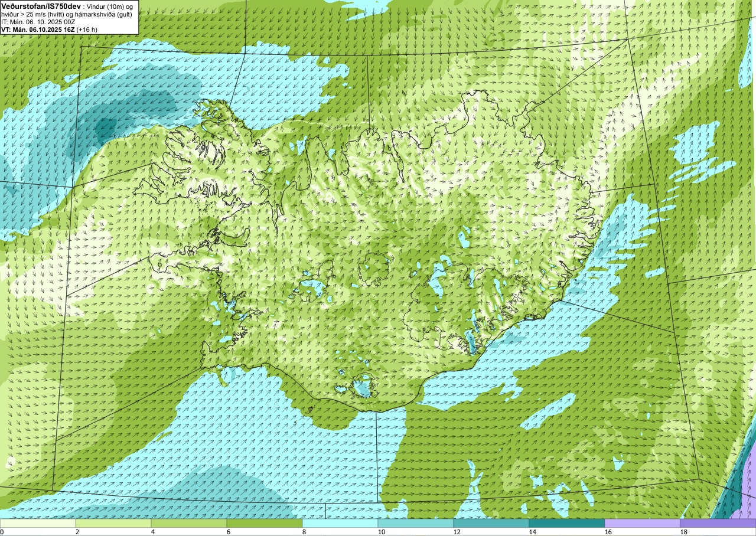The height and width of the screenshot is (536, 756).
Task: Click the legend tick label '10'
Action: (382, 532)
